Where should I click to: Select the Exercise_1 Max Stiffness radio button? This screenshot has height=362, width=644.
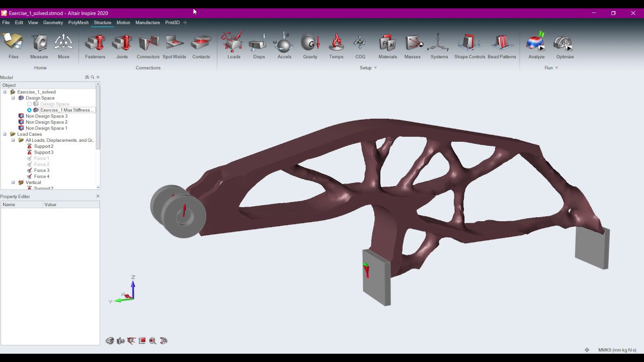click(29, 110)
